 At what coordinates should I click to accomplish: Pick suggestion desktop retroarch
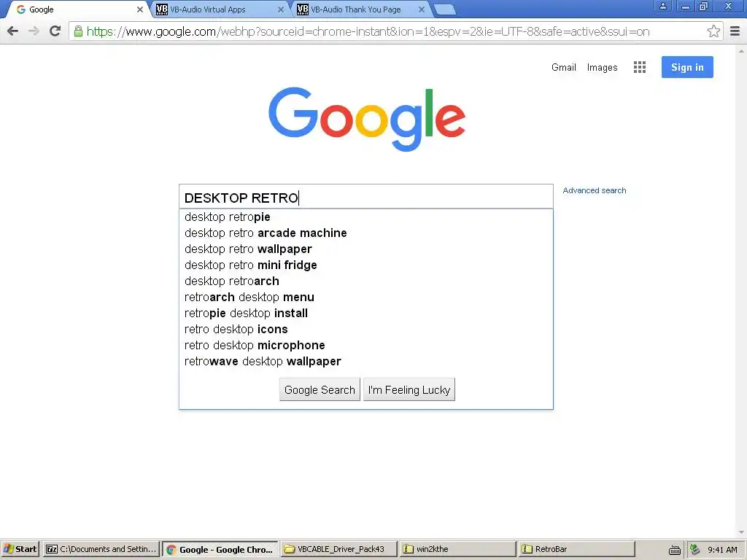[x=366, y=281]
